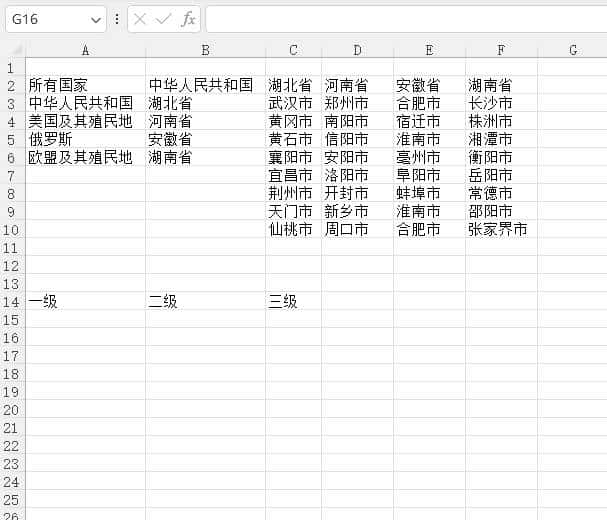The image size is (607, 520).
Task: Click cell 湖北省 in column B
Action: (206, 103)
